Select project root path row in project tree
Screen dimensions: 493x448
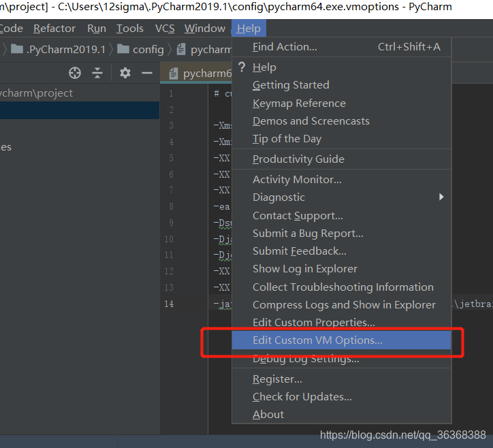80,93
